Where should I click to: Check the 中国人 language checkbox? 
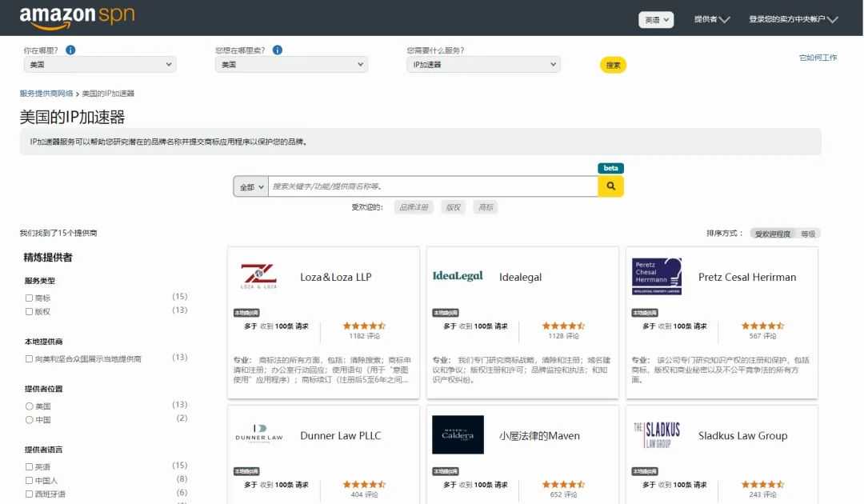(x=30, y=480)
